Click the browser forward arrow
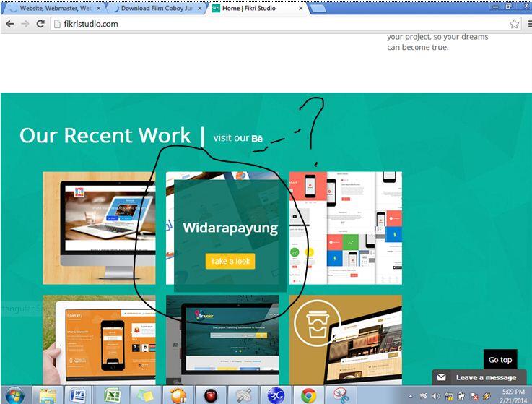The height and width of the screenshot is (404, 532). click(x=25, y=24)
